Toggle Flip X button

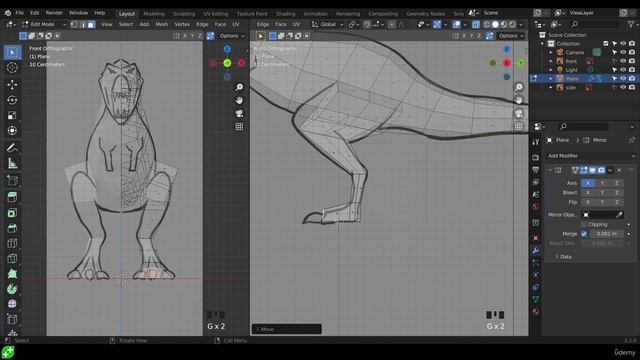tap(588, 202)
